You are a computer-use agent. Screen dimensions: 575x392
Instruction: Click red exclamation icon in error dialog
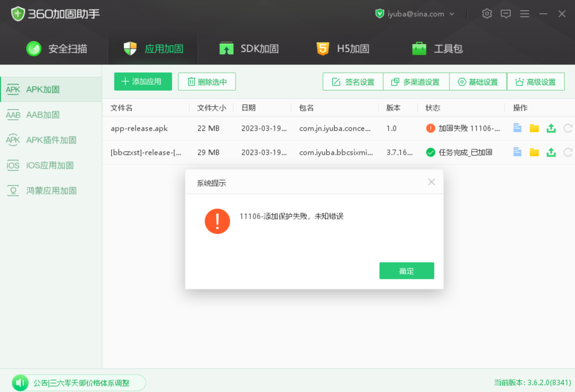click(217, 221)
